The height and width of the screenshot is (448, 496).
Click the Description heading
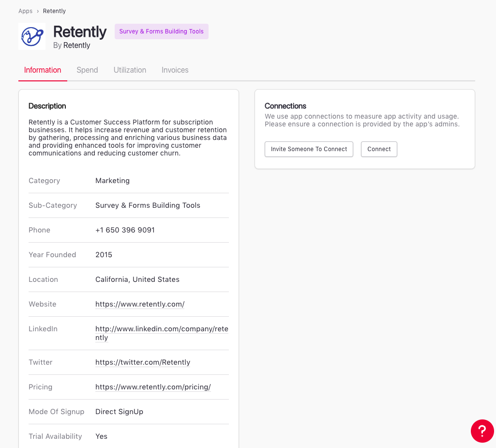pos(47,106)
